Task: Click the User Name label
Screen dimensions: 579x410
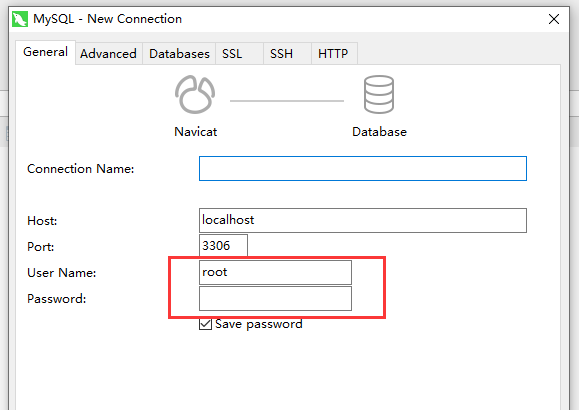Action: [62, 273]
